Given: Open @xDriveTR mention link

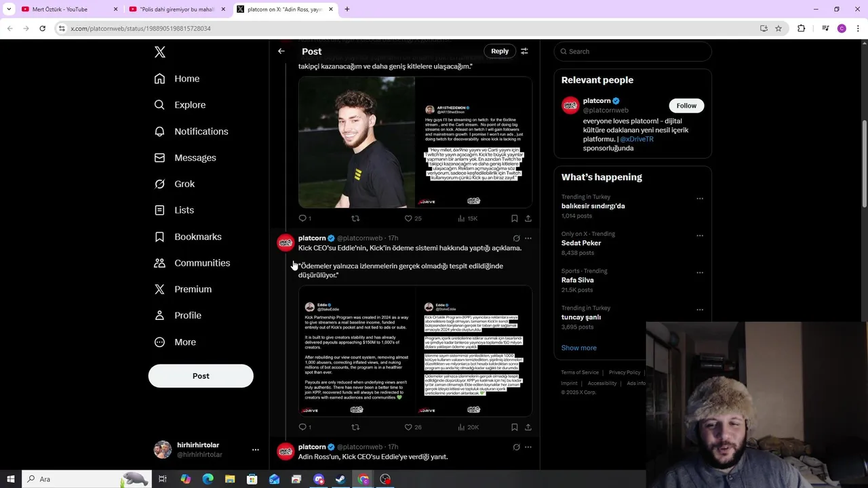Looking at the screenshot, I should point(637,139).
